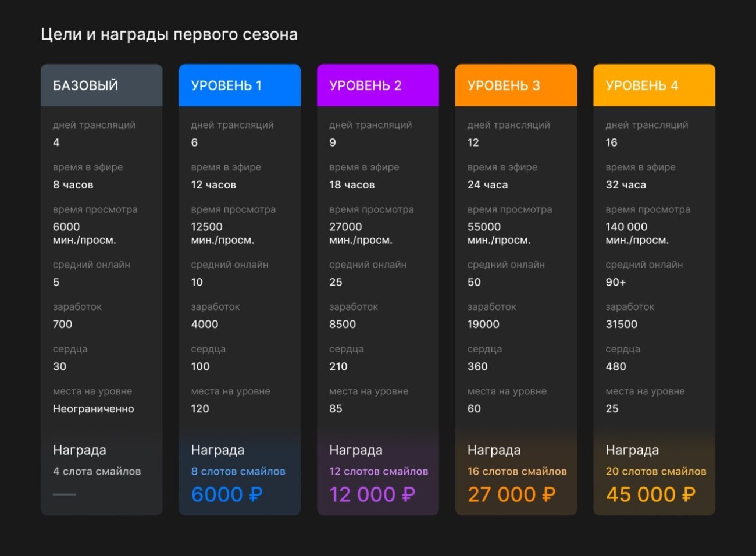Image resolution: width=756 pixels, height=556 pixels.
Task: Click the 6000 ₽ reward amount
Action: click(x=227, y=494)
